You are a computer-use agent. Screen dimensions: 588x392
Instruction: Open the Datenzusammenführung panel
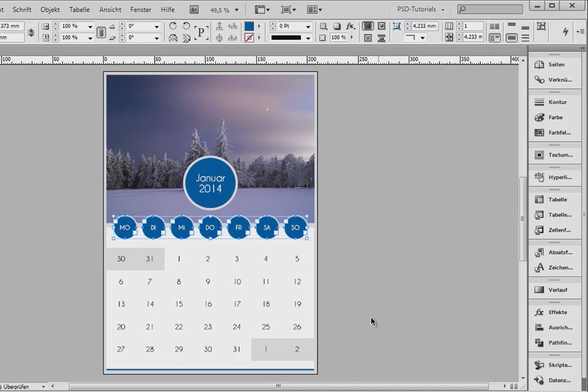click(x=554, y=381)
